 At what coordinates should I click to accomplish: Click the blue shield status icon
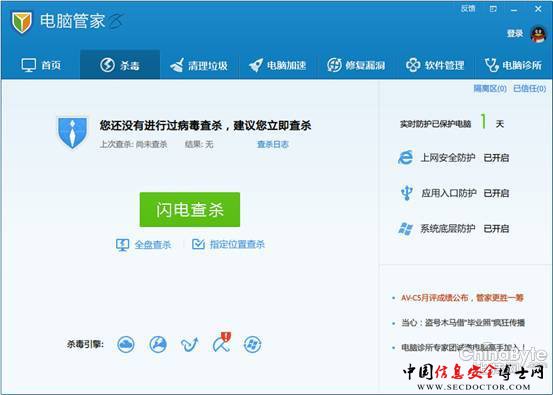(72, 133)
